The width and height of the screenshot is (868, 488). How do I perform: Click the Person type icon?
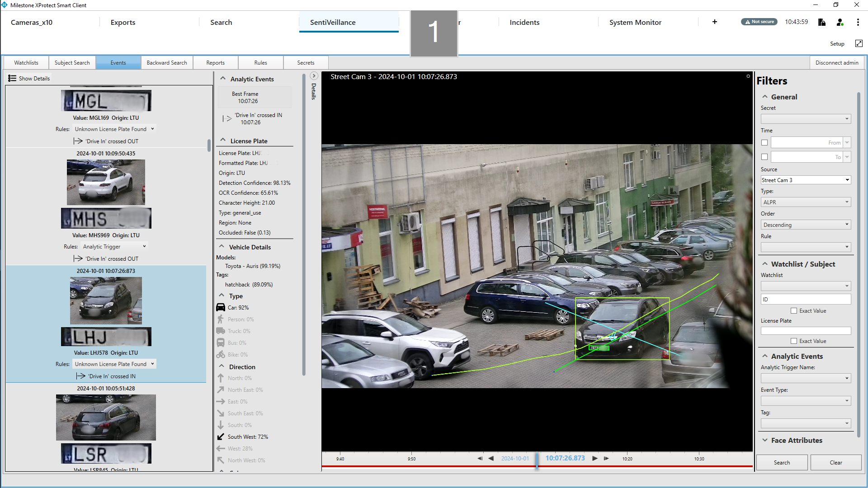[221, 319]
